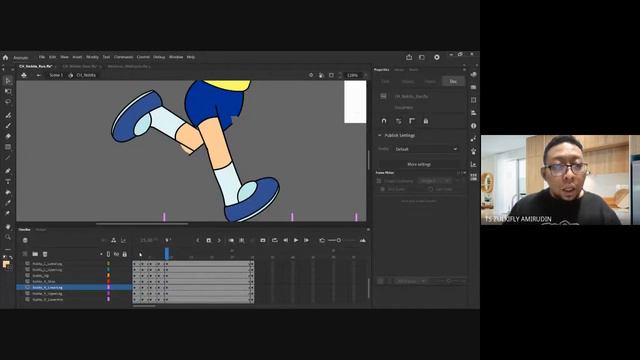Collapse the Publish Settings section
This screenshot has width=640, height=360.
tap(380, 135)
